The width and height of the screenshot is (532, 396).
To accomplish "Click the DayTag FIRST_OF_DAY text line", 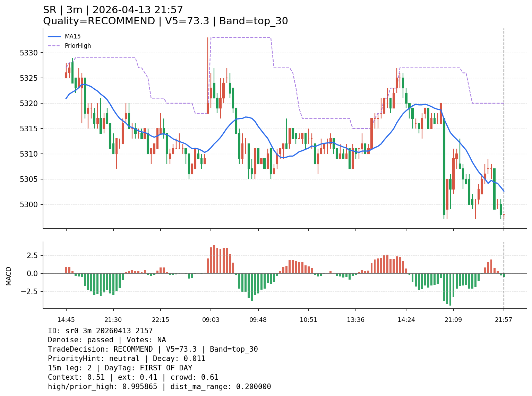I will pyautogui.click(x=120, y=368).
